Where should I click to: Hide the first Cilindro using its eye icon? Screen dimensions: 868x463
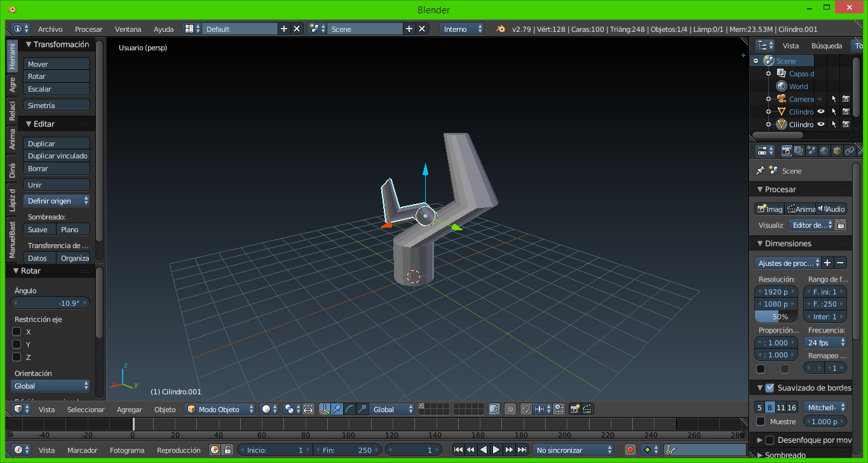coord(820,112)
